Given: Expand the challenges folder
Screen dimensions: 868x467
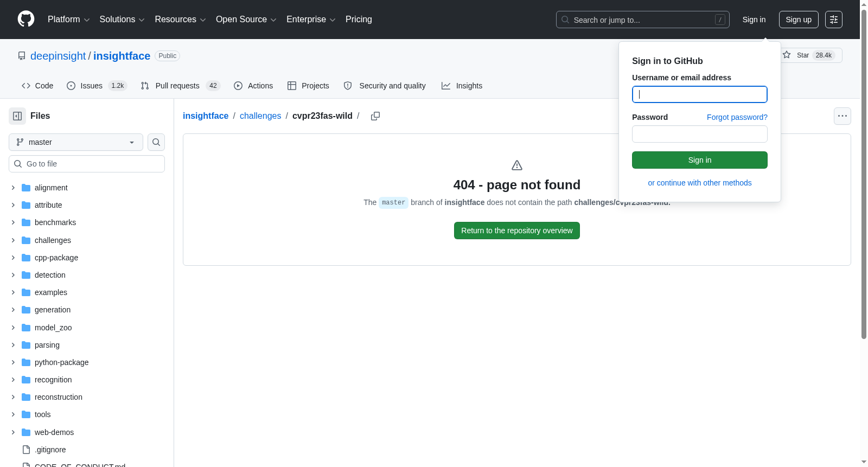Looking at the screenshot, I should point(13,240).
